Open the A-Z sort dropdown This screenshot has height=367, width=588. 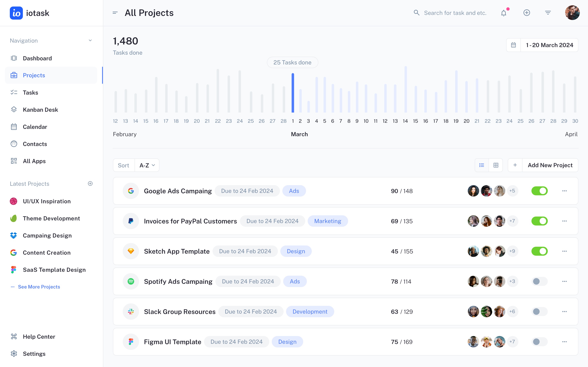(x=147, y=165)
